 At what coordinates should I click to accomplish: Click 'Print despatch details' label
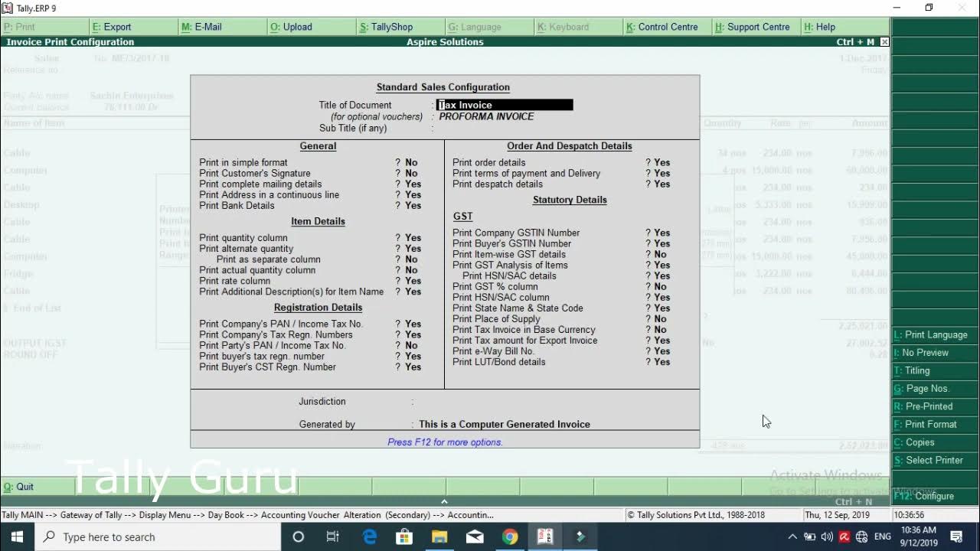pos(498,184)
